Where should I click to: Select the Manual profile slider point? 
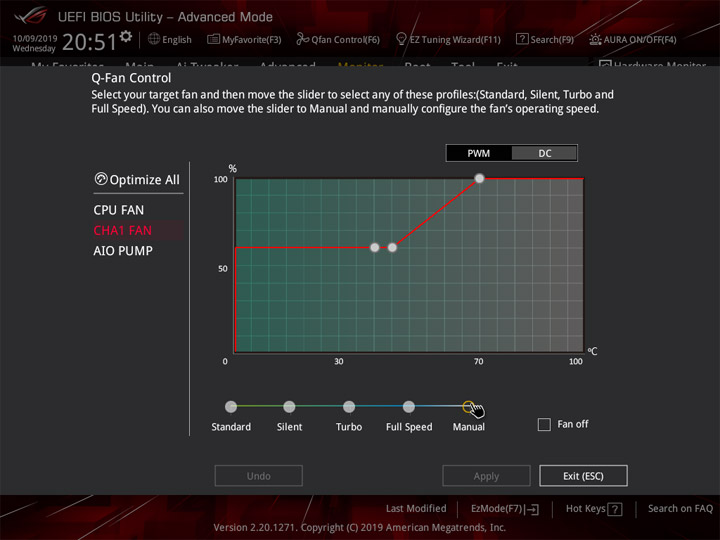click(468, 406)
